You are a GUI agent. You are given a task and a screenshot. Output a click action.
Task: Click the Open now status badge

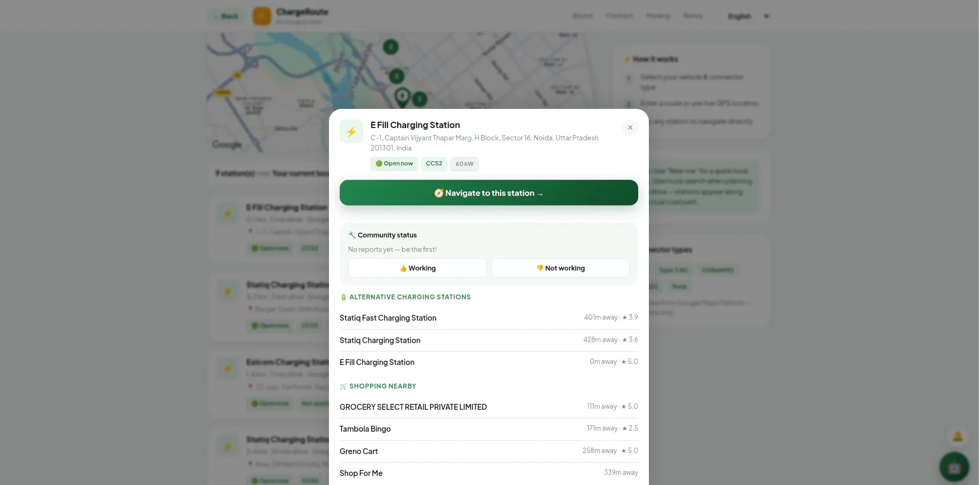click(x=394, y=164)
